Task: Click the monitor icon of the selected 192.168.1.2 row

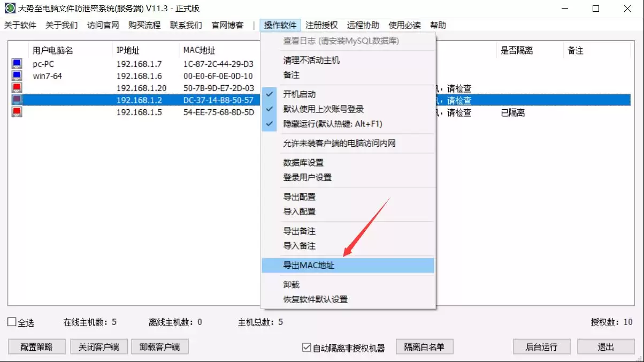Action: (17, 100)
